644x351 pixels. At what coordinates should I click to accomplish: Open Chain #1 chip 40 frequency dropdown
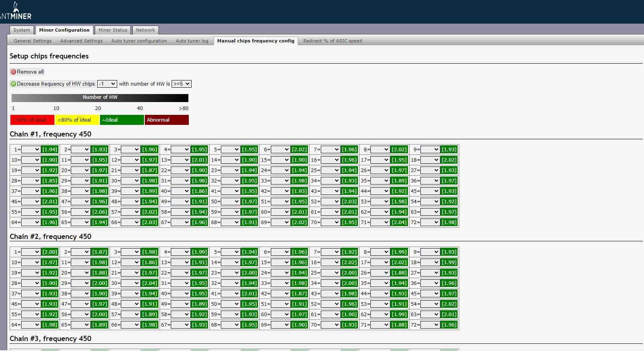pos(180,191)
